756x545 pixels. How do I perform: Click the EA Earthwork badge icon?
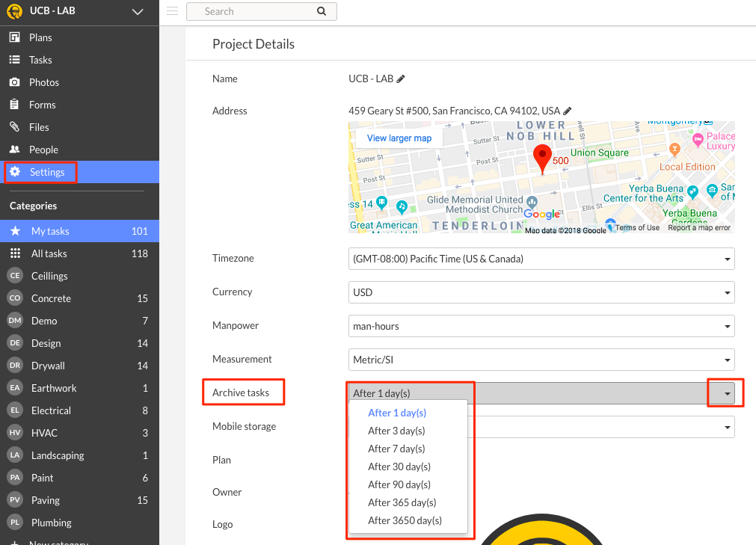pos(15,388)
